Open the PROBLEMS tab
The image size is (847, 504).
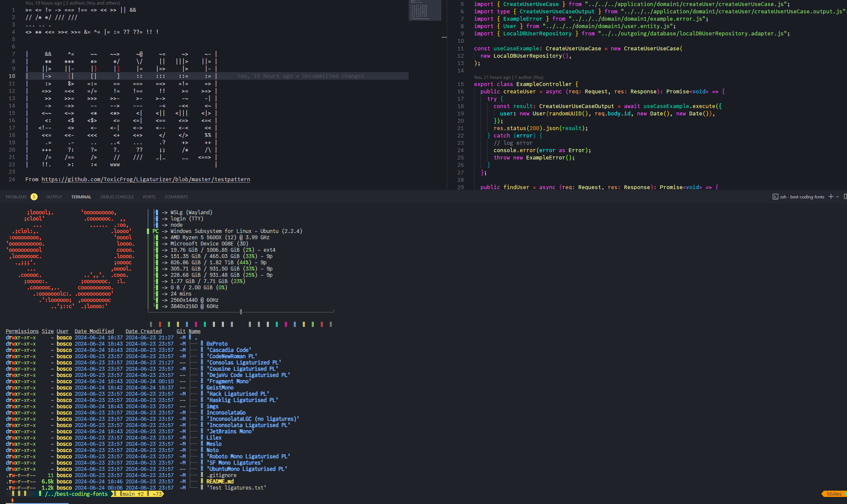point(16,197)
